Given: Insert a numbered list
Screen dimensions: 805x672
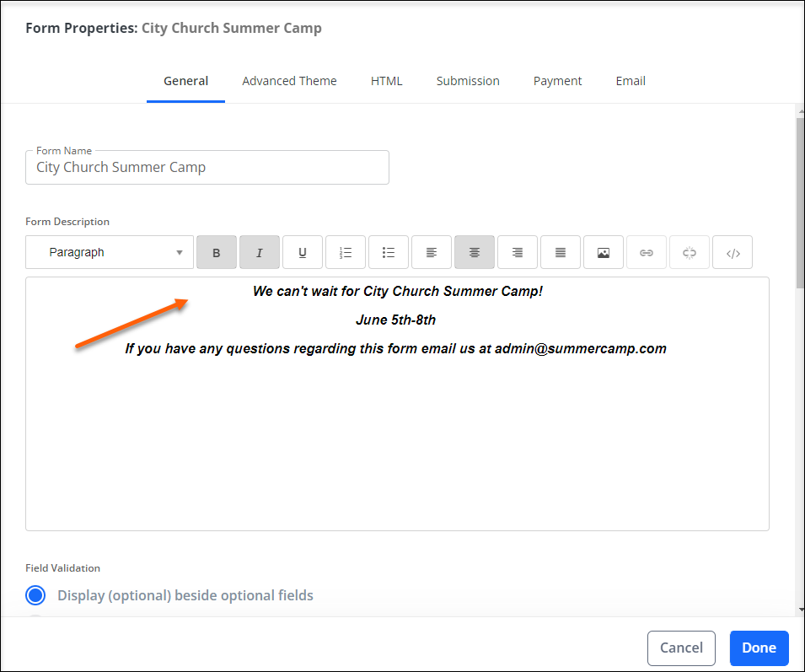Looking at the screenshot, I should [346, 252].
